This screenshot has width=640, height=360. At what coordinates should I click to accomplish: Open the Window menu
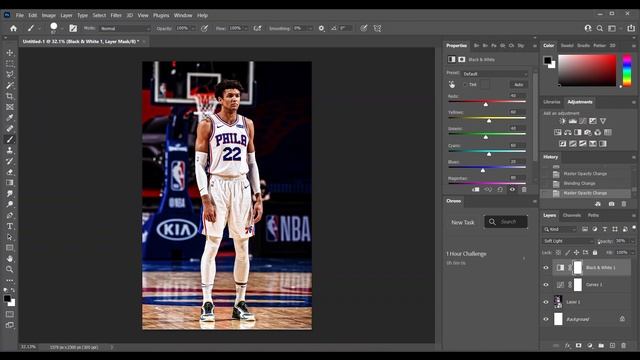click(183, 15)
